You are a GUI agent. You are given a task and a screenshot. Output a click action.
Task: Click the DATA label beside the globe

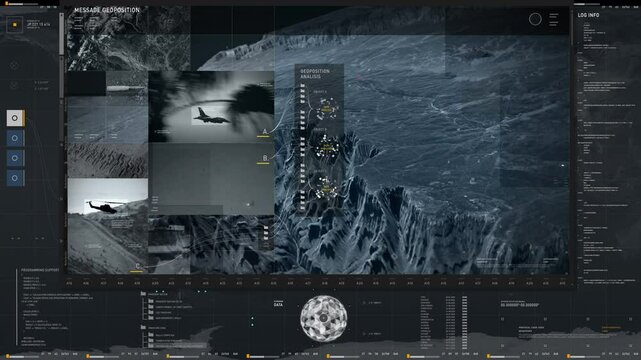[x=278, y=304]
